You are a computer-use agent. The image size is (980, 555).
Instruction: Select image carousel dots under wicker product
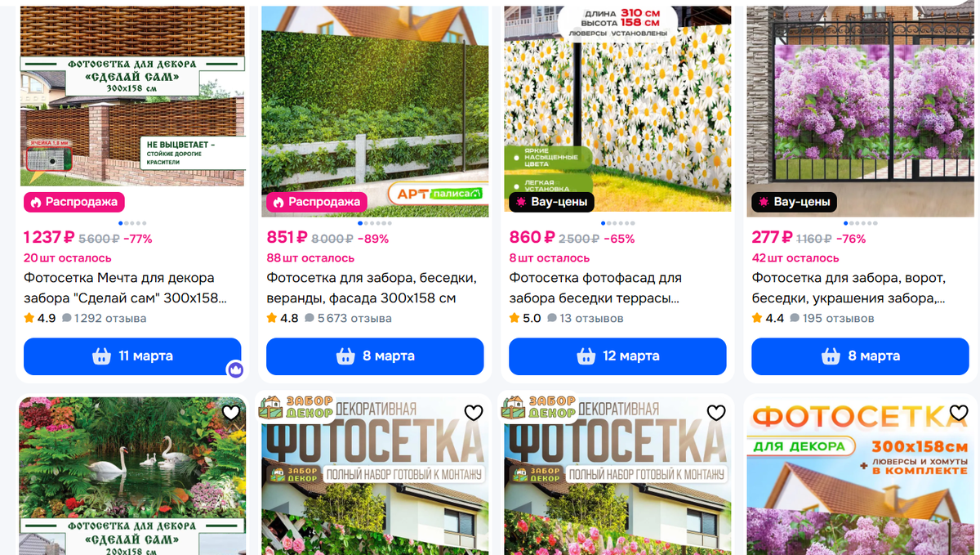coord(132,223)
